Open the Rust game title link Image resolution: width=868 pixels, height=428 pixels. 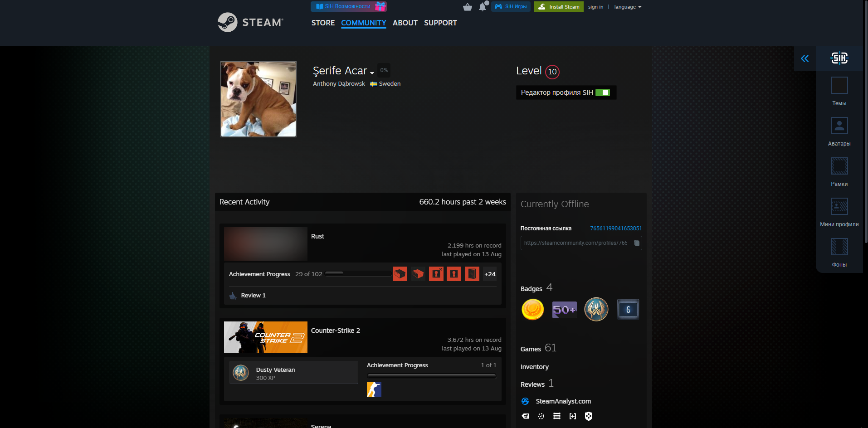(317, 236)
